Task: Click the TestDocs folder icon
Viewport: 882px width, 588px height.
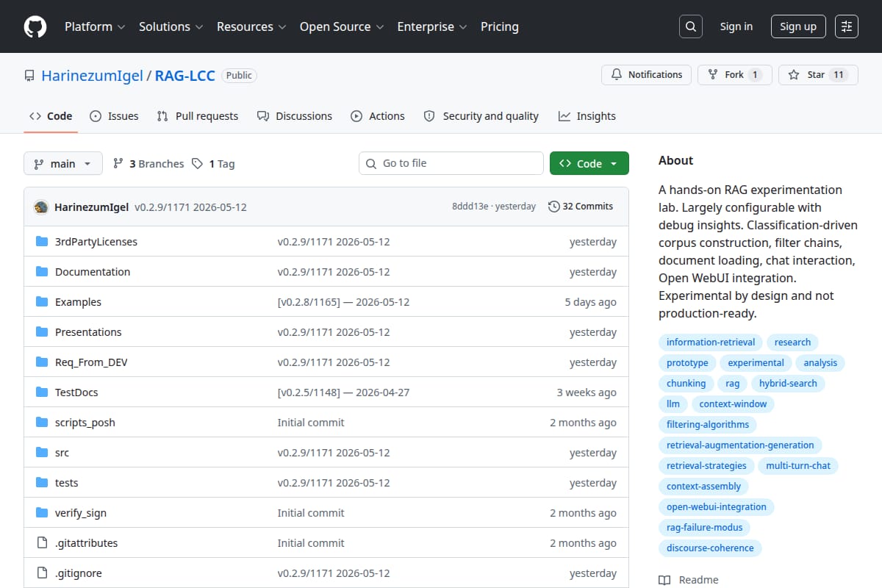Action: click(42, 392)
